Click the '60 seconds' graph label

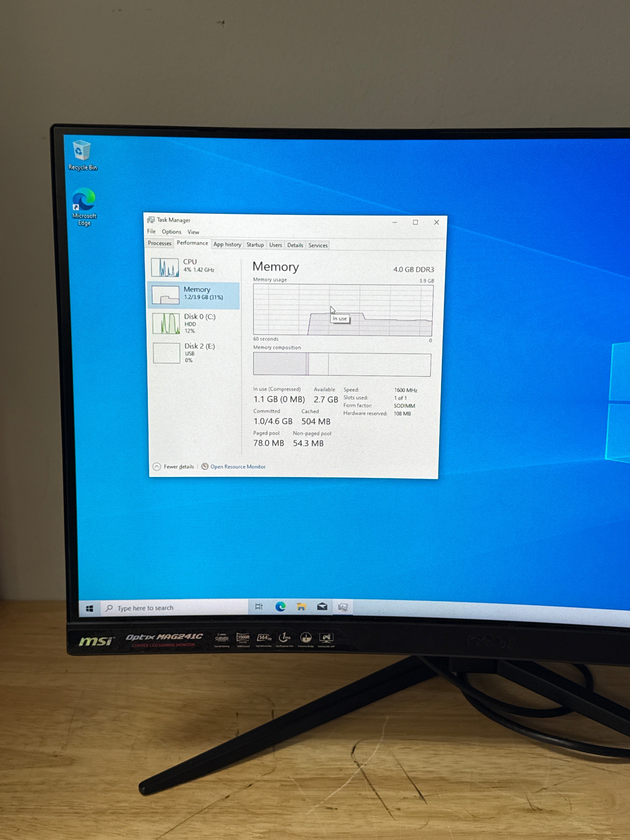tap(266, 339)
